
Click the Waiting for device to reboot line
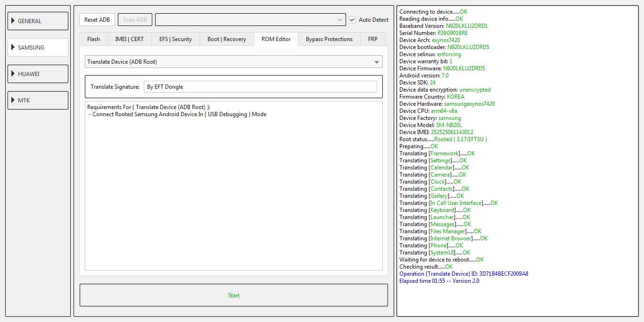[441, 260]
